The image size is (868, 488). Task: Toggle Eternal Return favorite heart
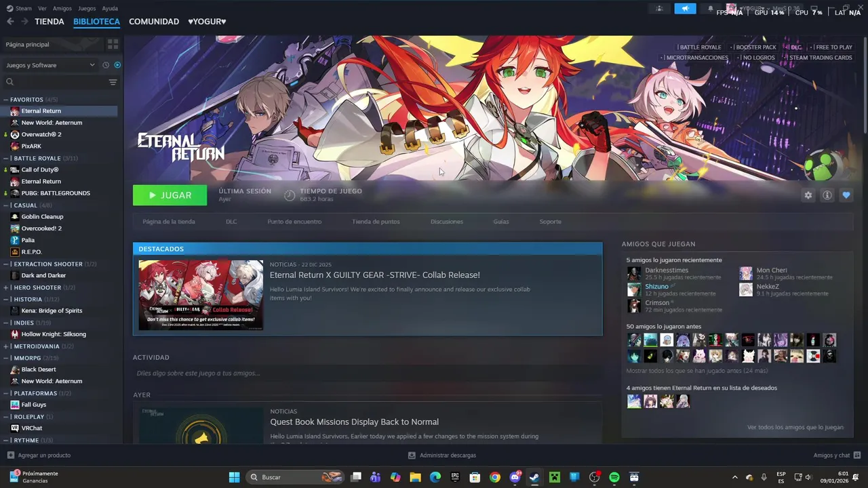point(846,195)
